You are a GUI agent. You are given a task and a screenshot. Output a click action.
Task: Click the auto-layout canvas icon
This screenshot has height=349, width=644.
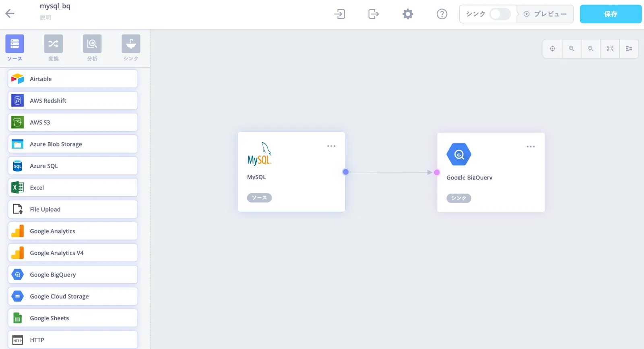pos(629,49)
